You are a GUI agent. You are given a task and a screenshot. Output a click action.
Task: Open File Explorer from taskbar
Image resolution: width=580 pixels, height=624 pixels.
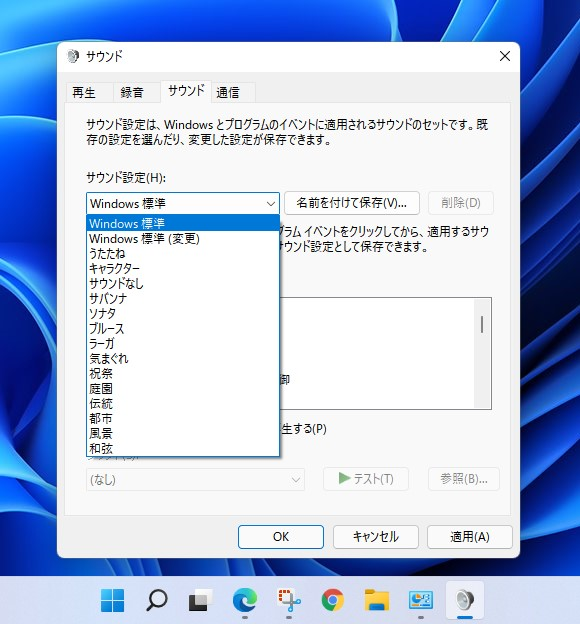377,600
